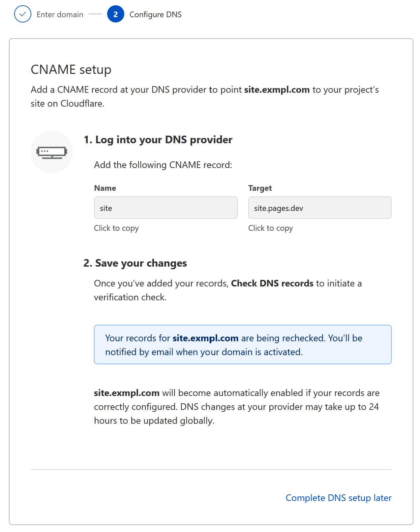420x532 pixels.
Task: Click the CNAME setup heading
Action: tap(71, 69)
